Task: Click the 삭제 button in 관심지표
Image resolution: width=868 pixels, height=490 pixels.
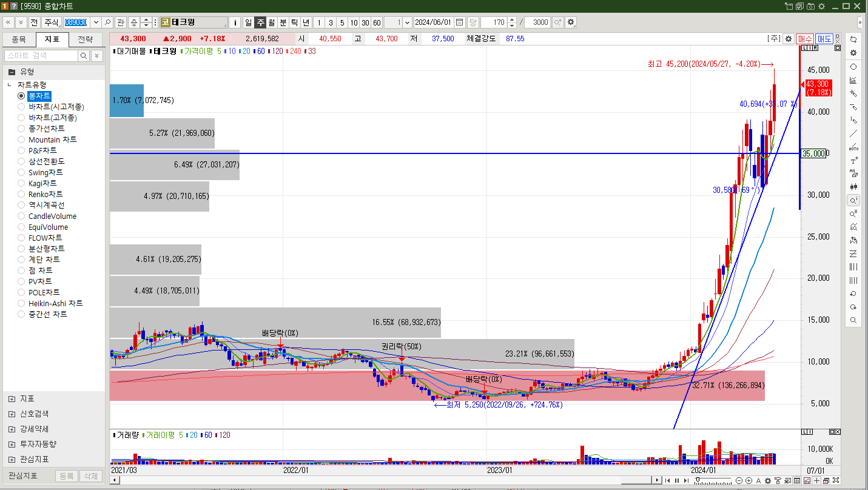Action: 90,476
